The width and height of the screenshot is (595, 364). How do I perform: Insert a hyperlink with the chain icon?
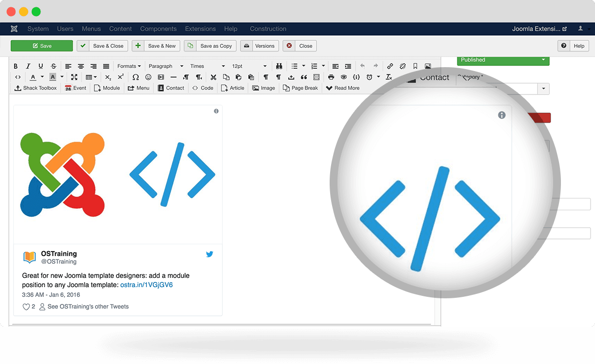pos(390,66)
